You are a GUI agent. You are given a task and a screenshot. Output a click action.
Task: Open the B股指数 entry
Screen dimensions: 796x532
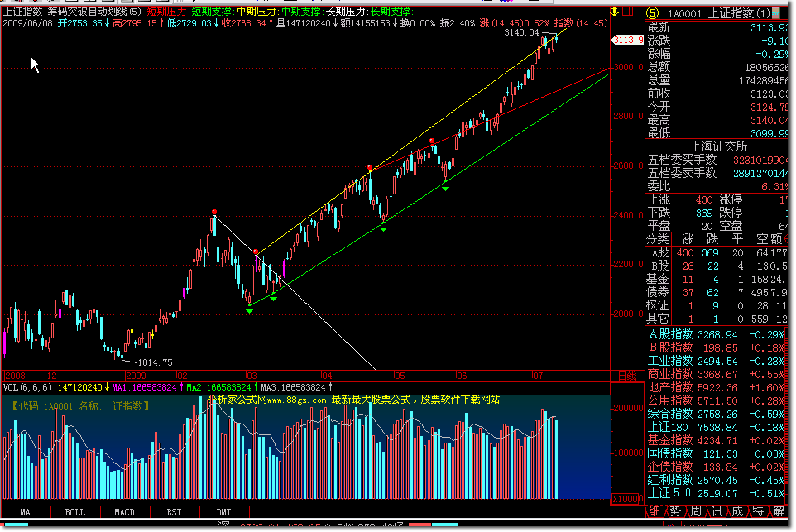coord(717,347)
